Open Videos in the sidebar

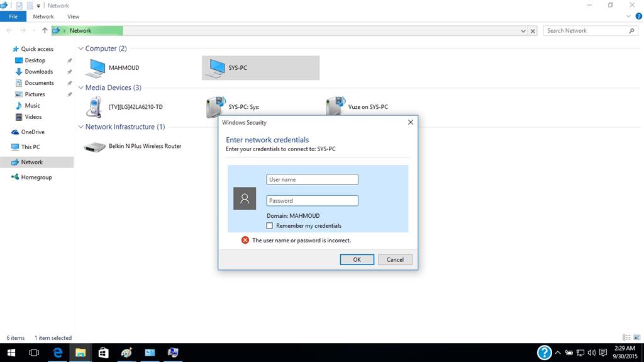pos(33,117)
